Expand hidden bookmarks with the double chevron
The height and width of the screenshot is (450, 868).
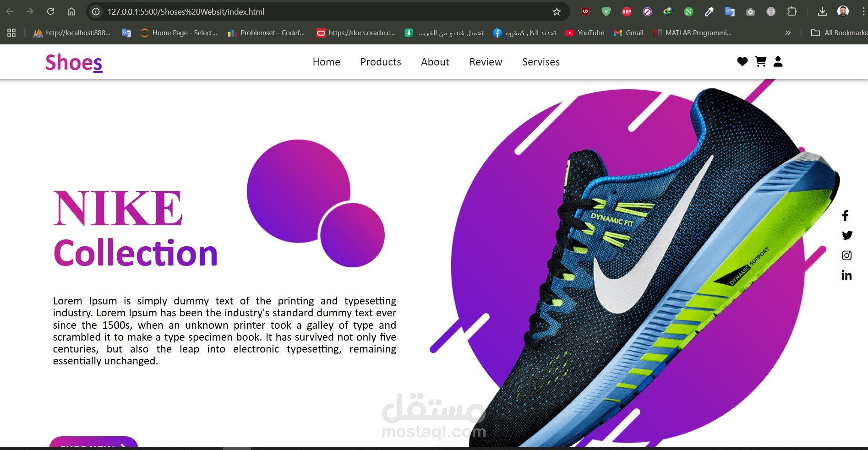[x=788, y=33]
